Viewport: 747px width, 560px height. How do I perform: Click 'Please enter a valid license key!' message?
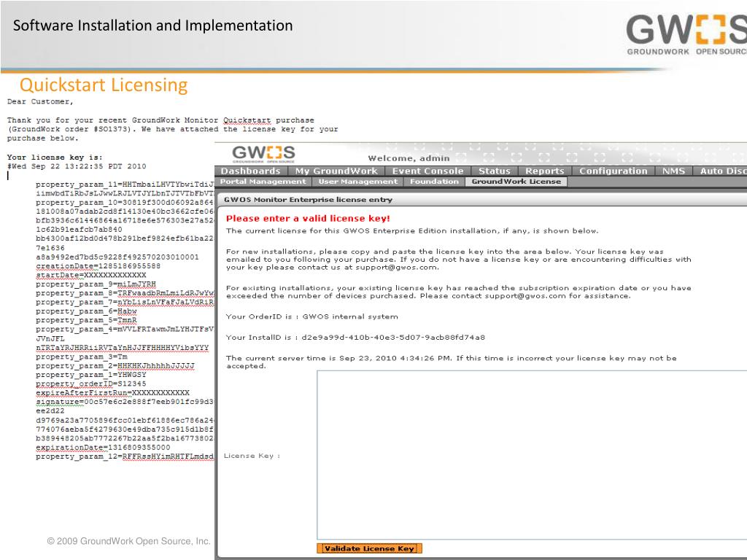point(308,219)
